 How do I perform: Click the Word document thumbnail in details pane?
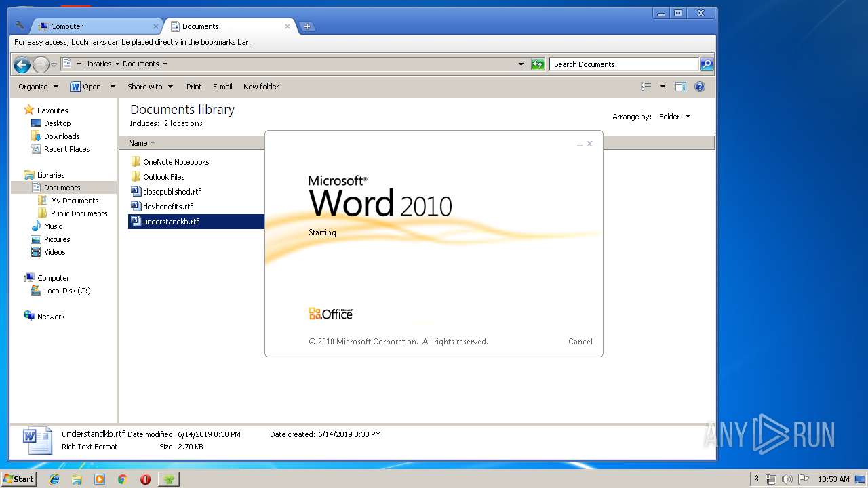pyautogui.click(x=37, y=441)
